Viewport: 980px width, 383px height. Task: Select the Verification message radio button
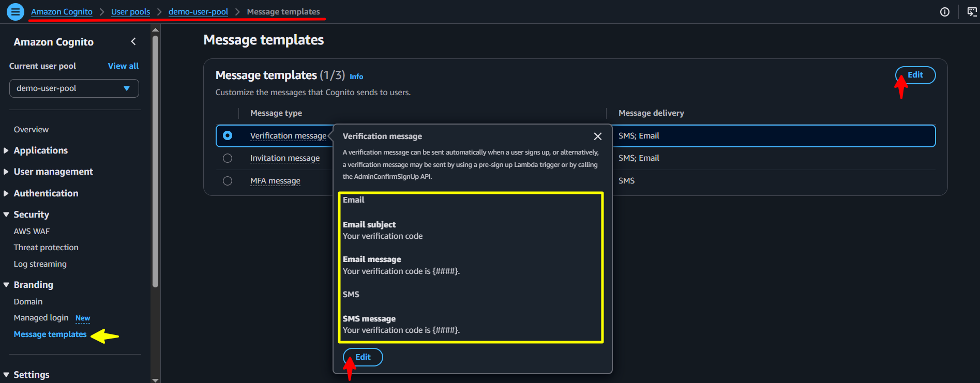tap(228, 135)
